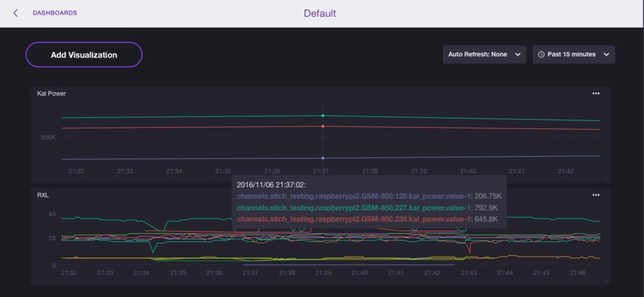Image resolution: width=644 pixels, height=297 pixels.
Task: Click the GSM-850.227 series in tooltip
Action: coord(354,208)
